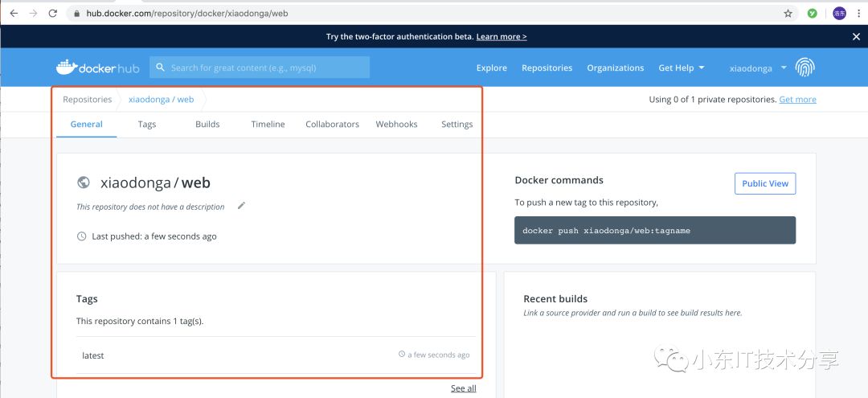Click the globe public repository icon
868x398 pixels.
(x=84, y=183)
